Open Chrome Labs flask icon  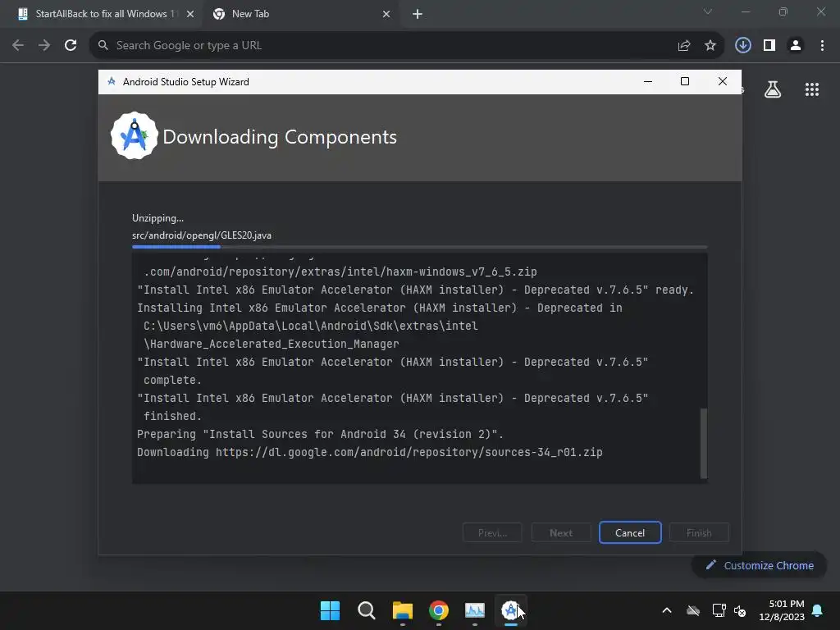tap(773, 89)
